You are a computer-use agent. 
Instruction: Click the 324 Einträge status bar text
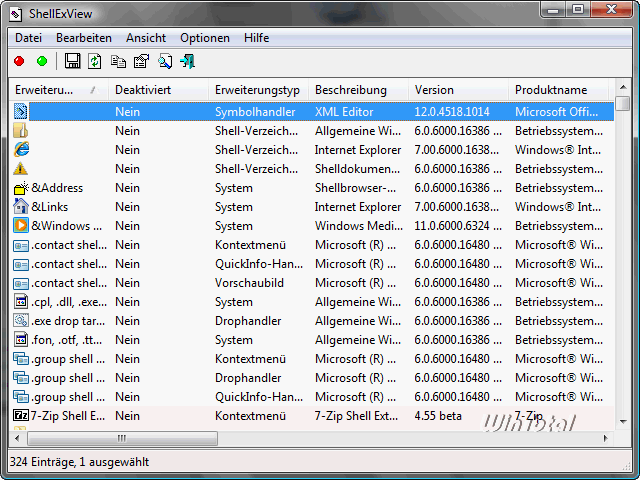pos(79,462)
